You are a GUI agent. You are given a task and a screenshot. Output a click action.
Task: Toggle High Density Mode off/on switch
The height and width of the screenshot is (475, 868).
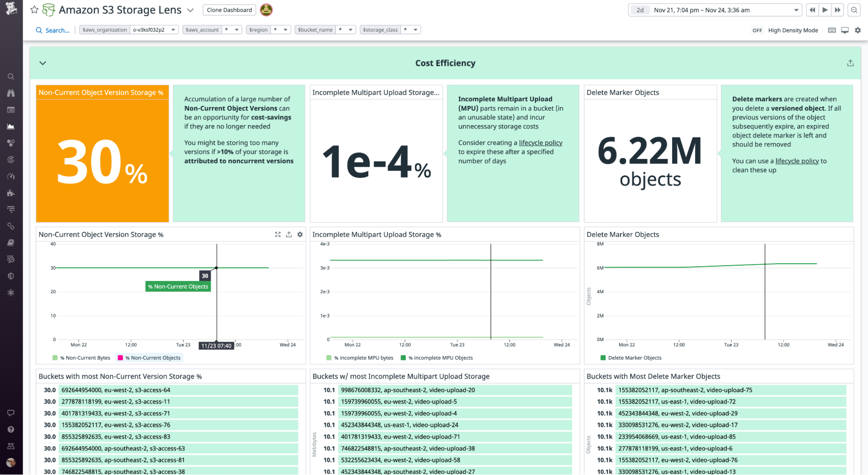[757, 30]
